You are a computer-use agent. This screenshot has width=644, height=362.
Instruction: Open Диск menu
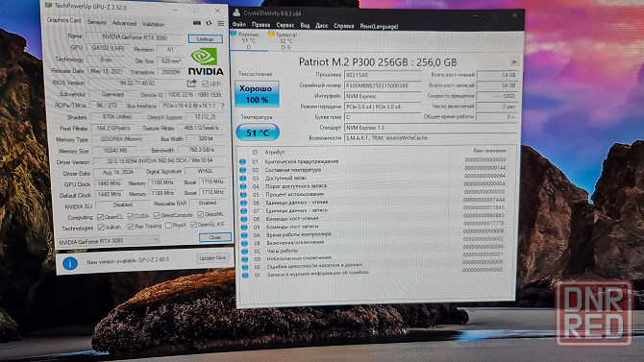[321, 26]
